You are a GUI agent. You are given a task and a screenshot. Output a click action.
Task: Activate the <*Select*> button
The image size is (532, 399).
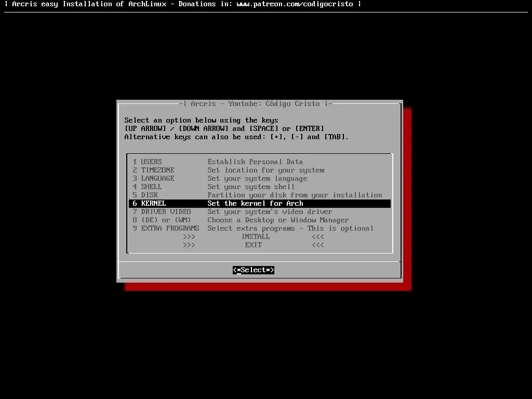pyautogui.click(x=254, y=270)
